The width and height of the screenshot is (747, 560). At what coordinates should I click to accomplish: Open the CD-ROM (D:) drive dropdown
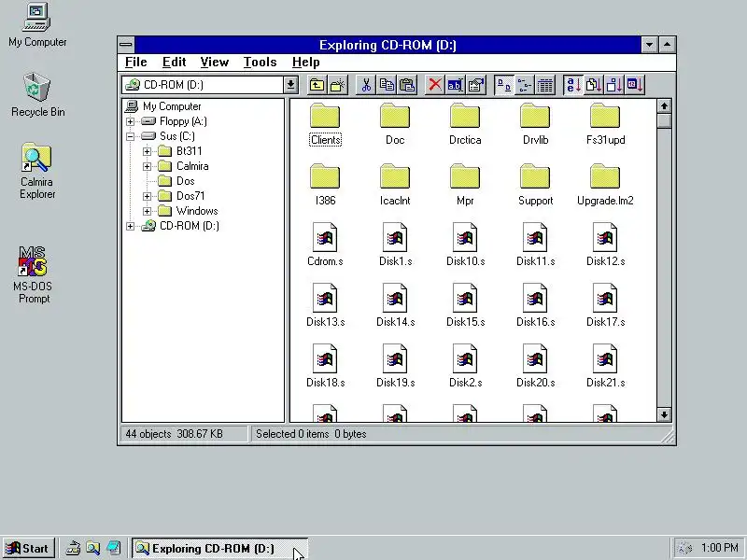pos(290,85)
